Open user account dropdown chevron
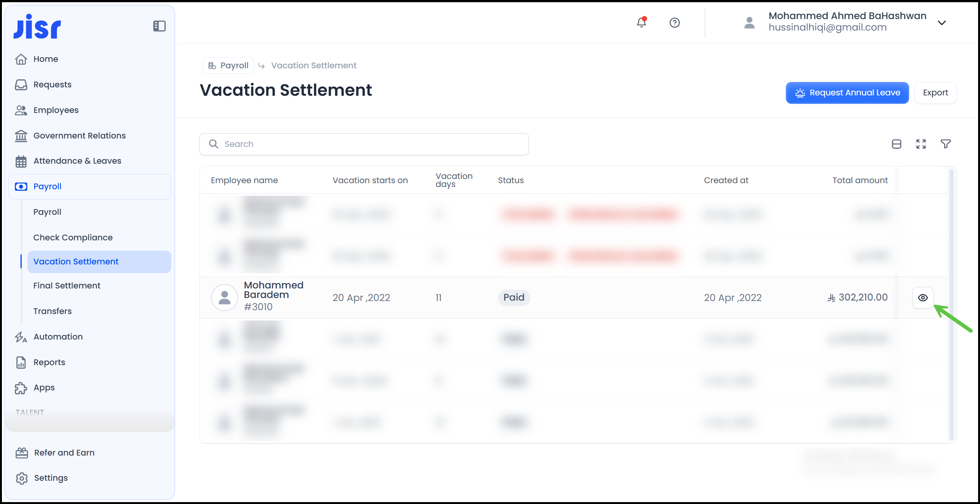 coord(941,23)
